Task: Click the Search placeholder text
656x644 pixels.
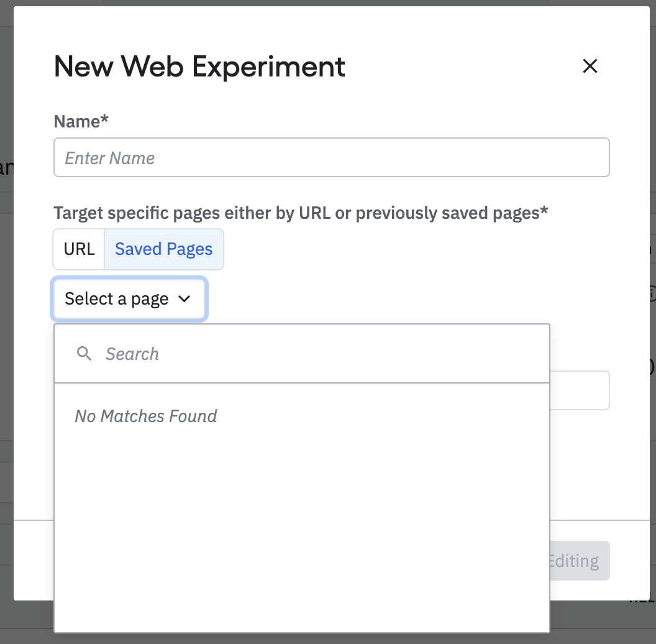Action: 132,354
